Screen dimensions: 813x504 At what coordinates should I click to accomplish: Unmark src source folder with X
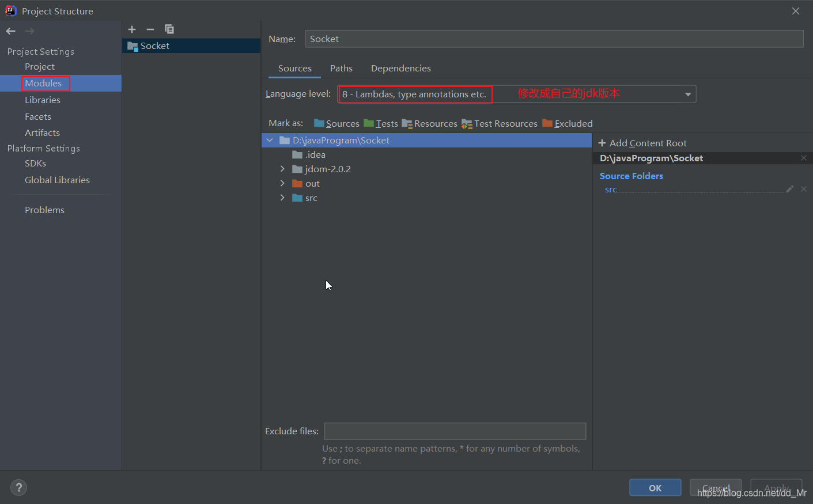(x=804, y=189)
